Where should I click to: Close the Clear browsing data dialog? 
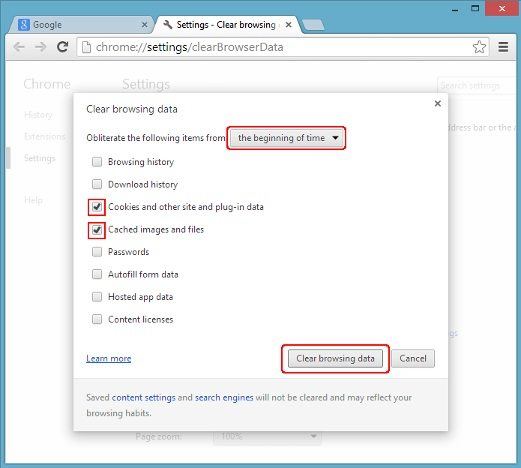438,104
